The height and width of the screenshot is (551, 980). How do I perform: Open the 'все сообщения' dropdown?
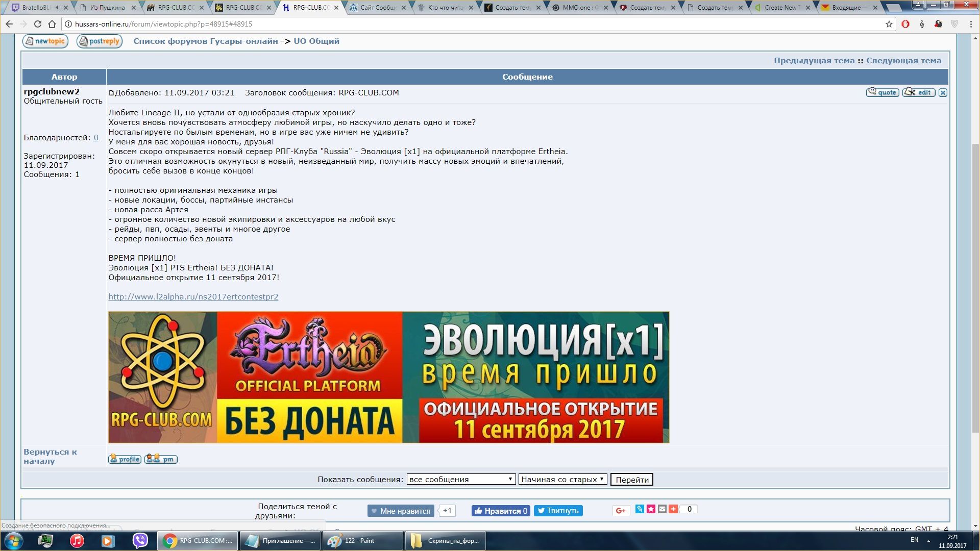[461, 480]
